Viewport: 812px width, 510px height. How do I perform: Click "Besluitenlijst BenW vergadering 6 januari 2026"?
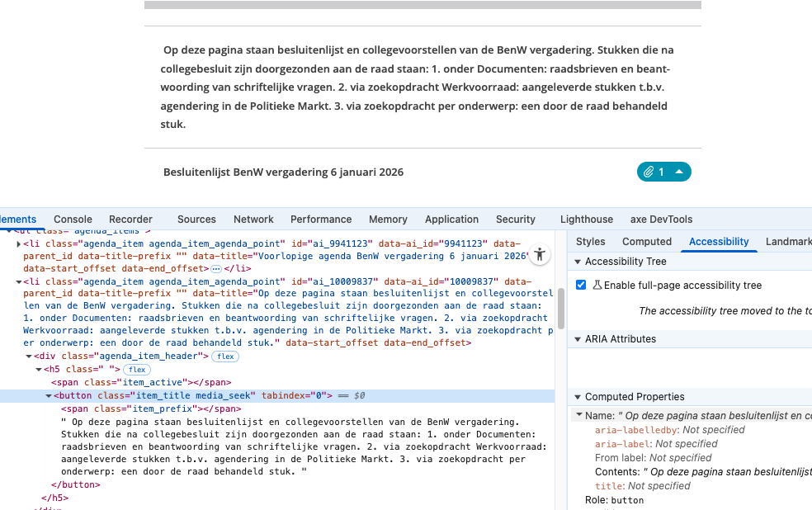283,172
